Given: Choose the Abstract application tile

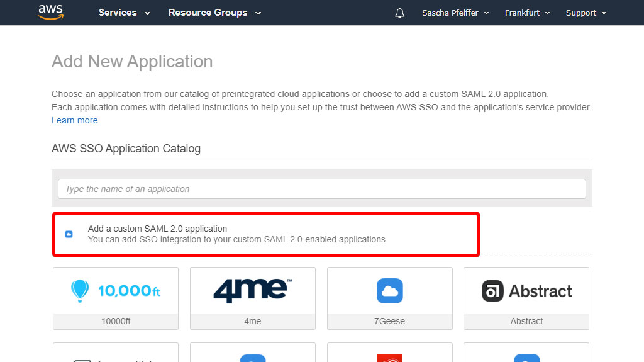Looking at the screenshot, I should pyautogui.click(x=526, y=298).
